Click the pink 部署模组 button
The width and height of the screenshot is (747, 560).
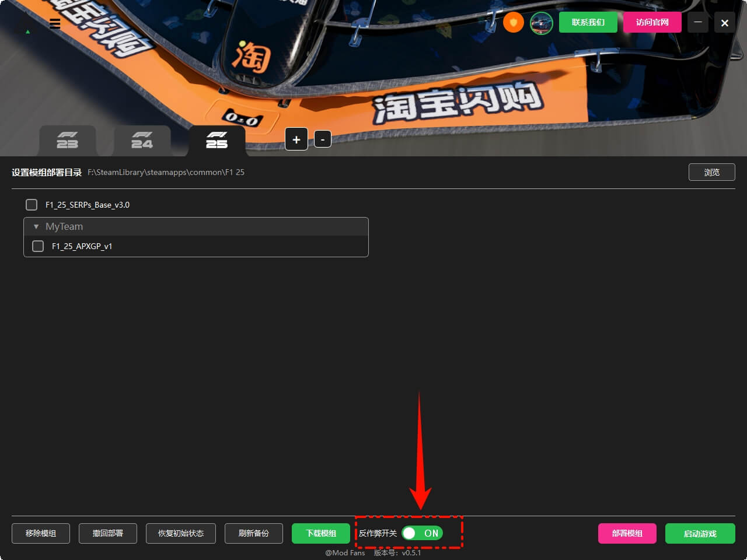[x=627, y=533]
